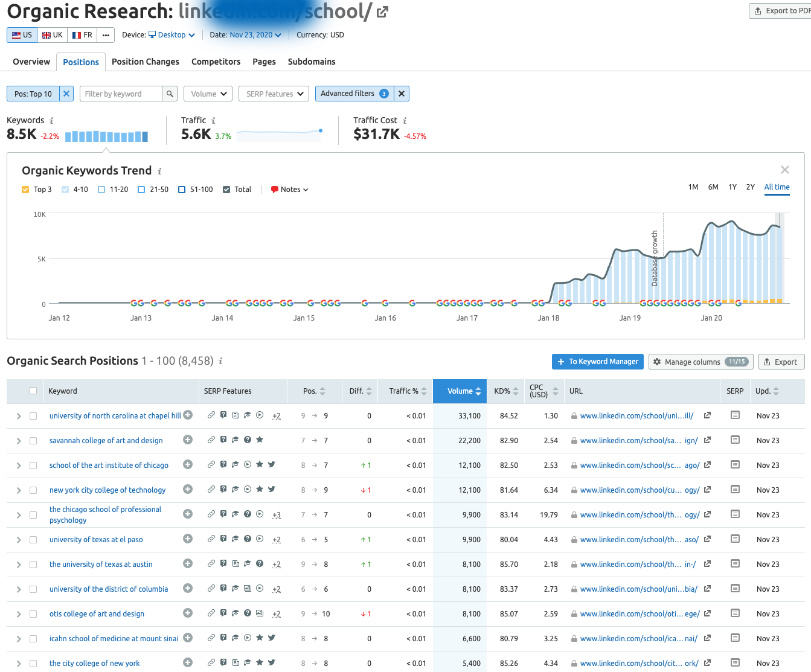The height and width of the screenshot is (672, 811).
Task: Switch to Overview tab
Action: pyautogui.click(x=31, y=62)
